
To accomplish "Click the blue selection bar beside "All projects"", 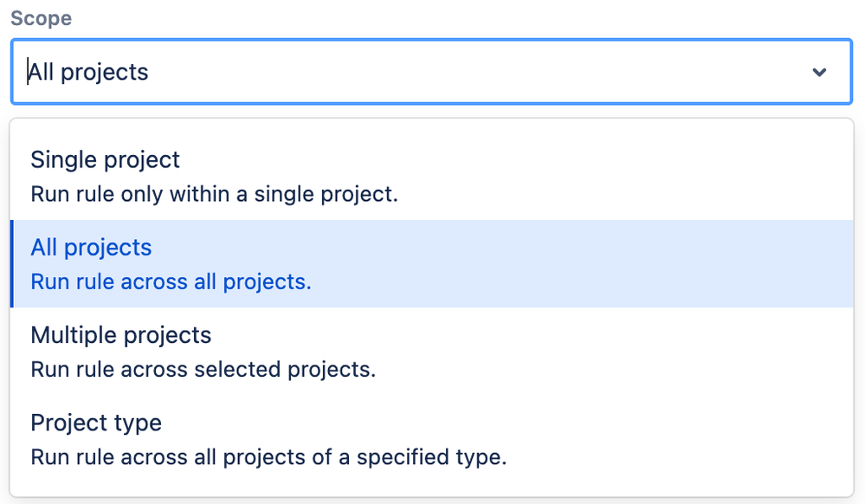I will (x=12, y=263).
